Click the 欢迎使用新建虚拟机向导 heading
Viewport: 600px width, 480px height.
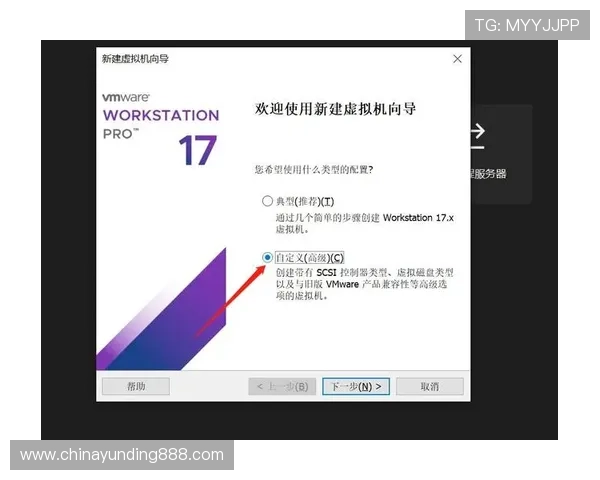click(x=335, y=109)
